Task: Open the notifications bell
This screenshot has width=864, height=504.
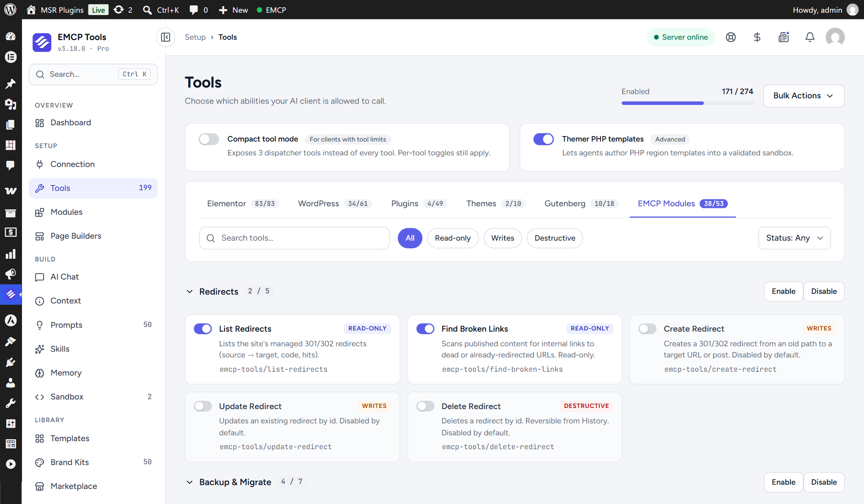Action: point(810,37)
